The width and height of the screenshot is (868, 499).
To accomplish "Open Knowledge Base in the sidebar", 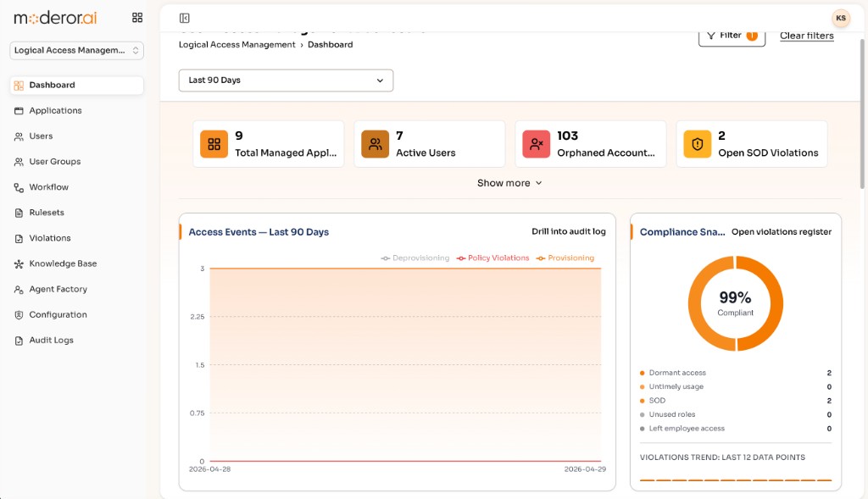I will (x=76, y=263).
